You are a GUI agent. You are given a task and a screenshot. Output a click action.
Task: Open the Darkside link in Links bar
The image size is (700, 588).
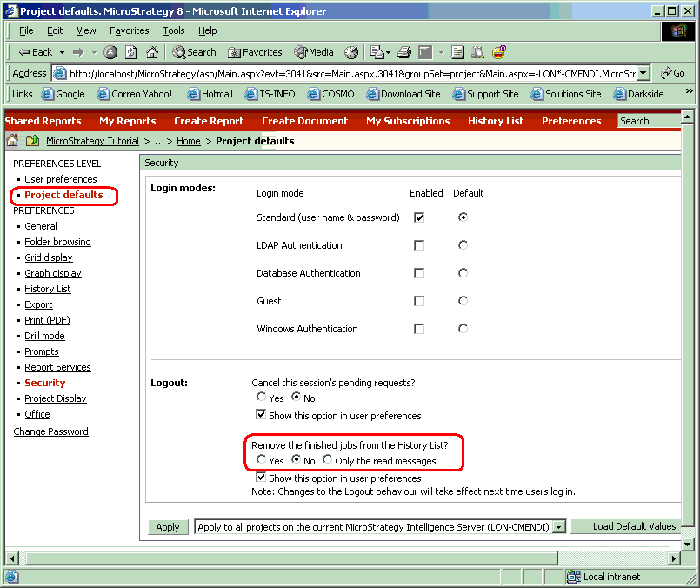click(x=638, y=94)
